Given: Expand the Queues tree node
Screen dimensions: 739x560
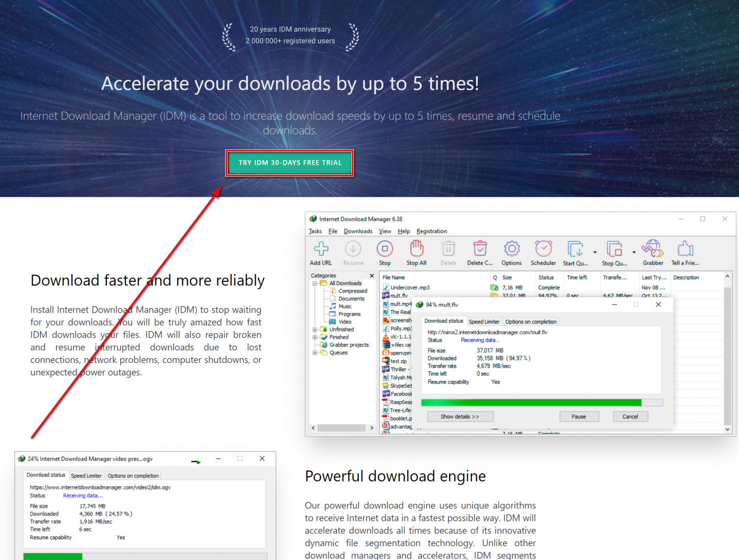Looking at the screenshot, I should click(x=315, y=353).
